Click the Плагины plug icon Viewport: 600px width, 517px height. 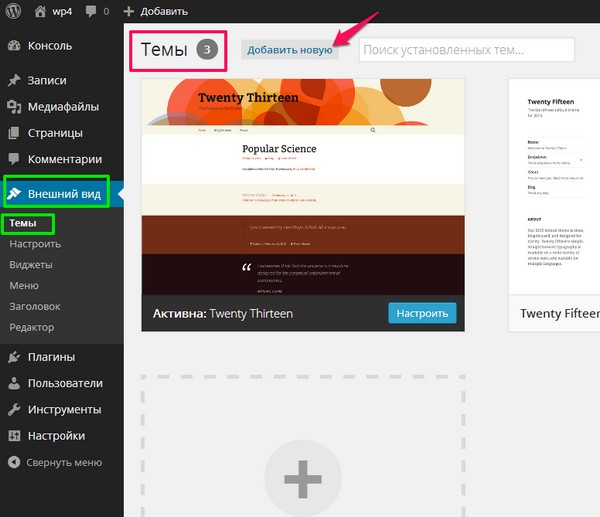click(x=14, y=357)
